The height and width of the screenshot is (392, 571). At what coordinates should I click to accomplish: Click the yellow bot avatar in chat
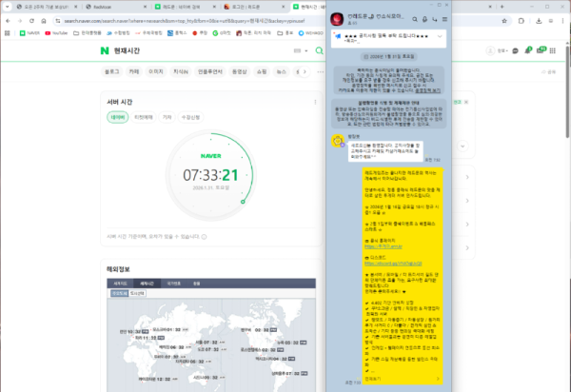338,141
